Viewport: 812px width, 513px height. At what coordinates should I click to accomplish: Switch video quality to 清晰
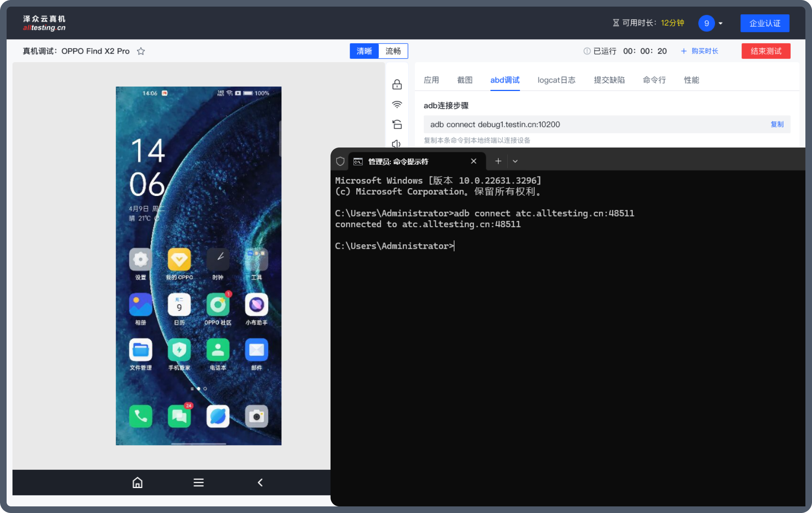point(364,51)
